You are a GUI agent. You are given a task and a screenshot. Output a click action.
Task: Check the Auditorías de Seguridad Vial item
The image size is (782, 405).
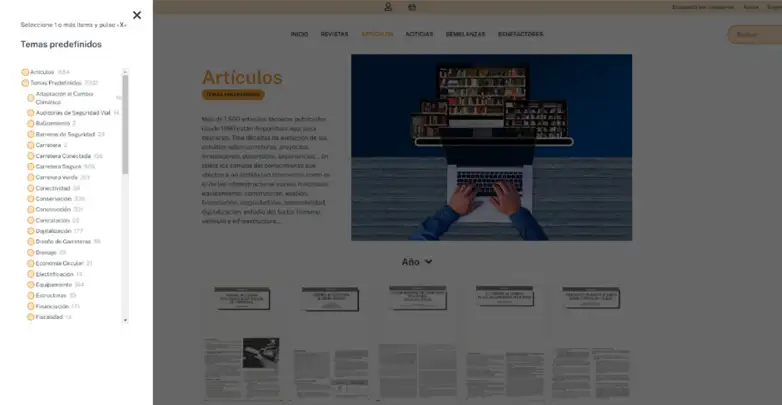[x=31, y=113]
